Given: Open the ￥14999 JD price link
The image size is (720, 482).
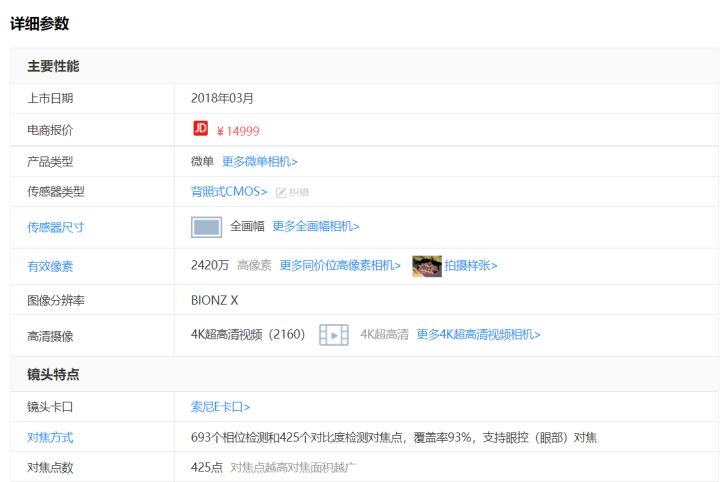Looking at the screenshot, I should [238, 131].
